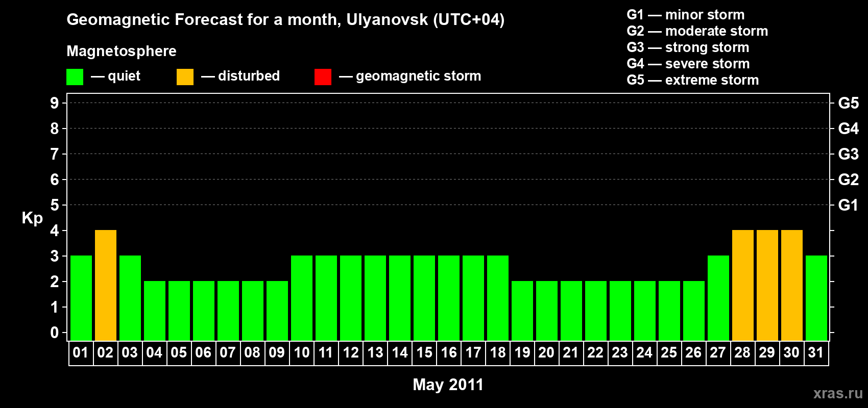Image resolution: width=868 pixels, height=408 pixels.
Task: Select the green bar for day 31
Action: [x=816, y=298]
